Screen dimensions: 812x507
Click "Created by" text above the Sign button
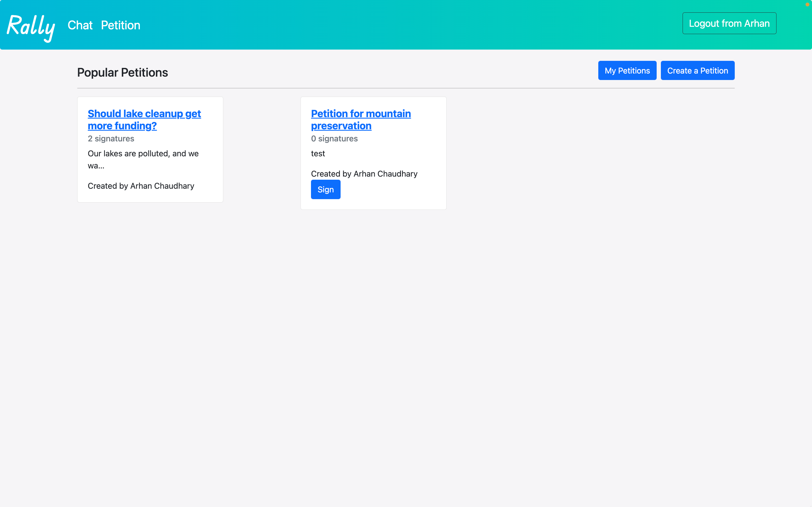point(364,174)
